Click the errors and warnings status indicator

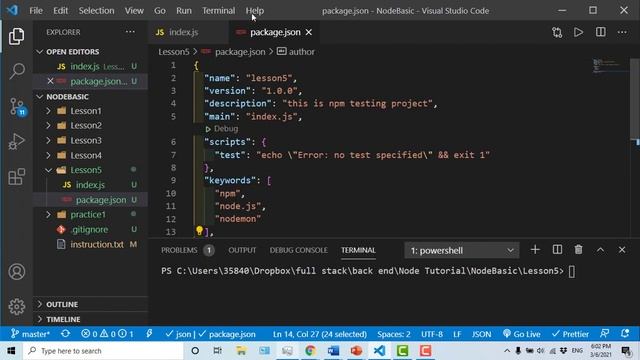(107, 334)
